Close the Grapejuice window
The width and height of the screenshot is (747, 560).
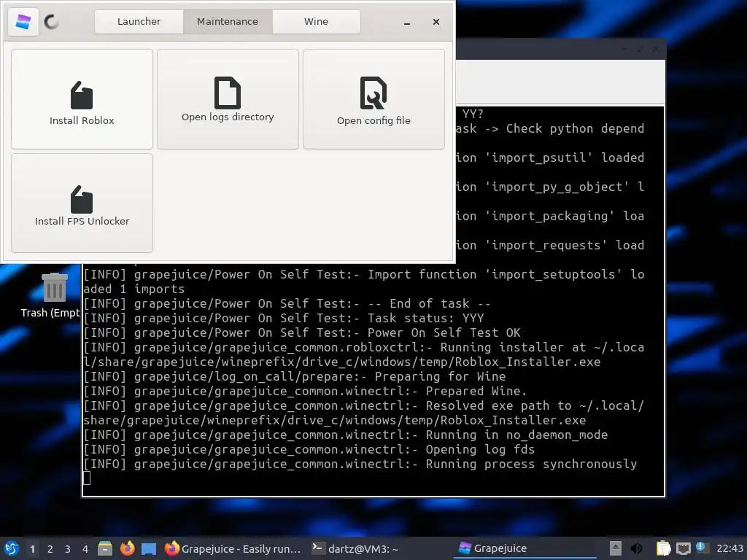436,22
